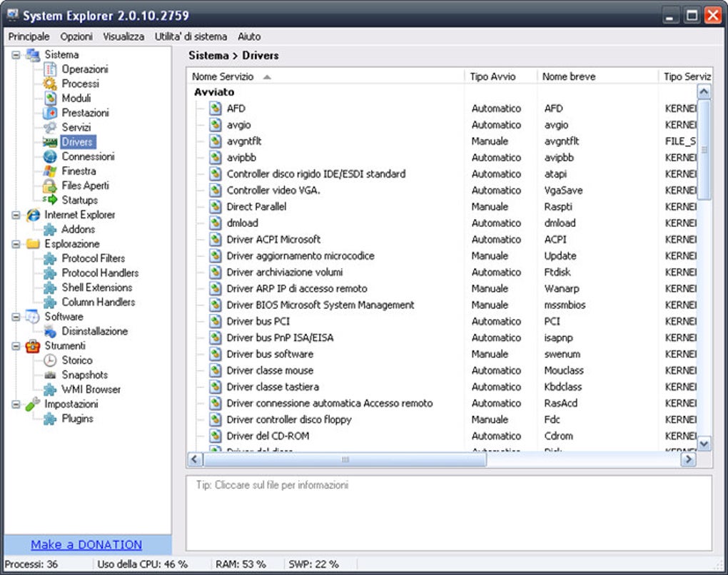
Task: Sort by the Nome Servizio column header
Action: pyautogui.click(x=223, y=76)
